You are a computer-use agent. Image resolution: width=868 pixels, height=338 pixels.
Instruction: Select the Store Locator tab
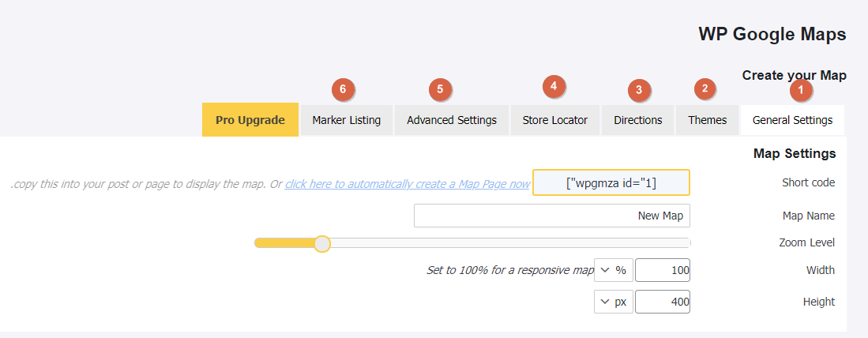tap(555, 120)
